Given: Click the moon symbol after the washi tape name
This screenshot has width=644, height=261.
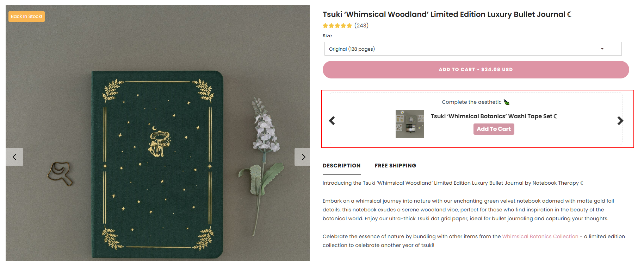Looking at the screenshot, I should click(555, 116).
